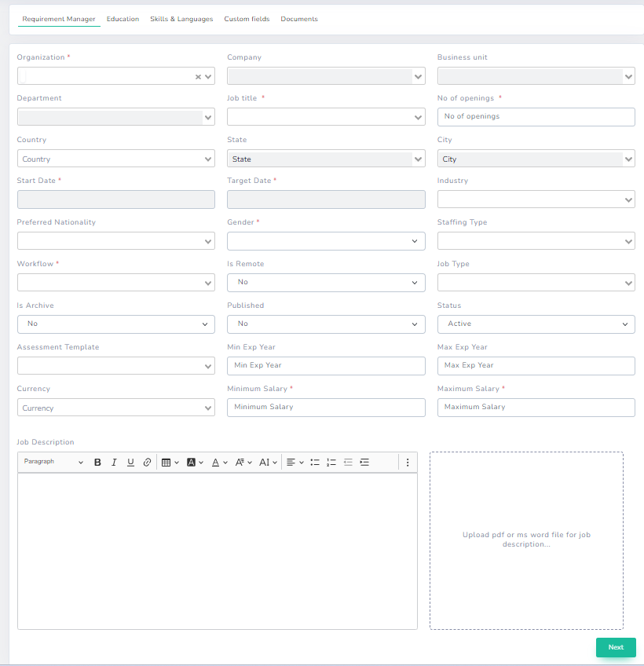Open the bulleted list icon in editor
Screen dimensions: 644x666
315,462
